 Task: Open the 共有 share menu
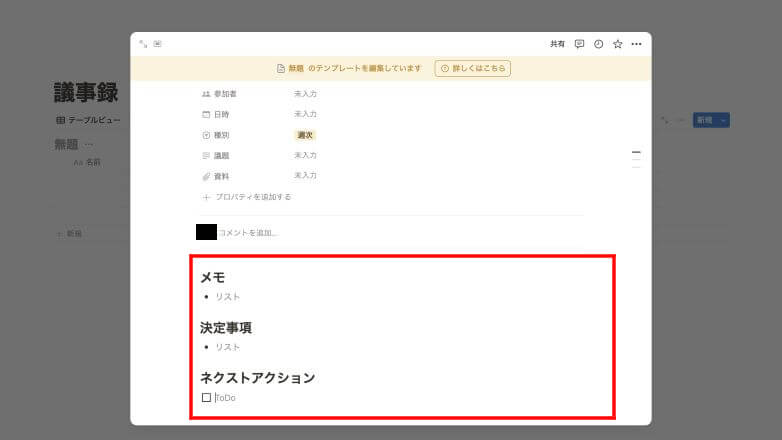coord(557,44)
